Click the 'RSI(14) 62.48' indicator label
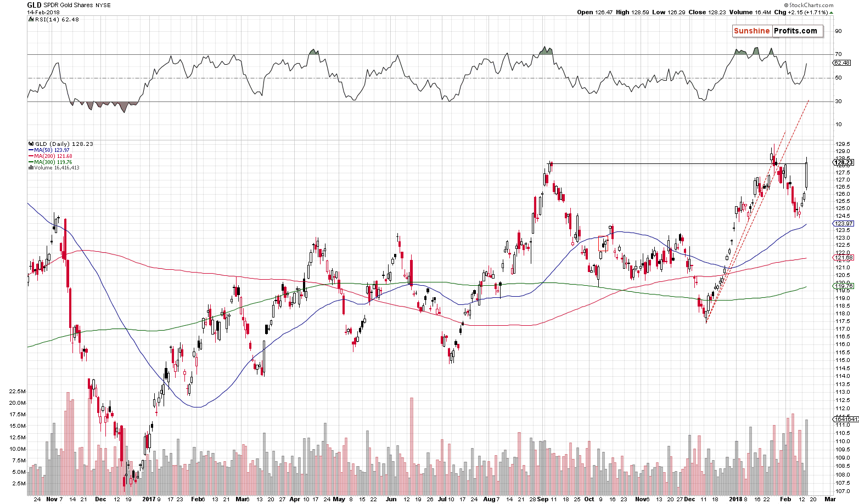This screenshot has height=504, width=859. [x=57, y=19]
